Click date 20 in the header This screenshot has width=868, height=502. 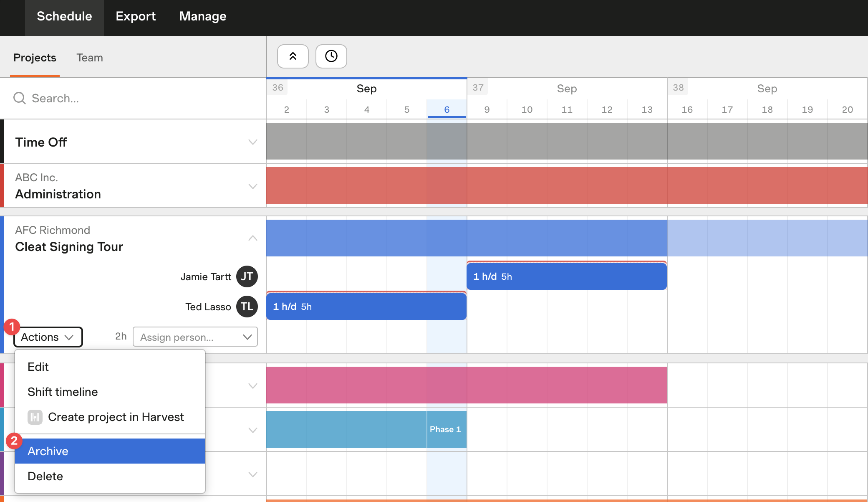click(848, 109)
